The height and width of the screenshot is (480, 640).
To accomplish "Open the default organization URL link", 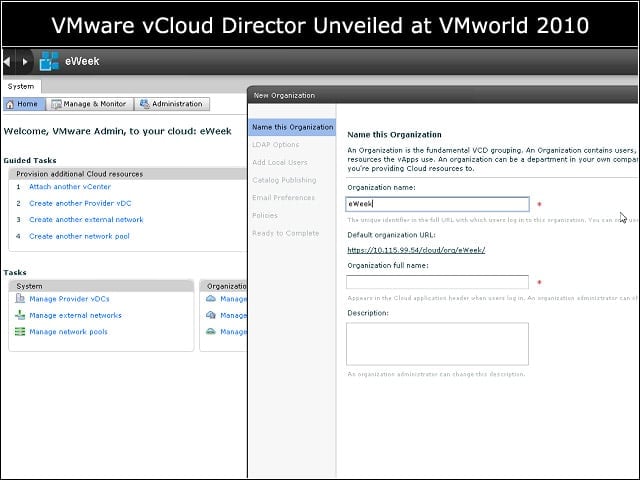I will (416, 250).
